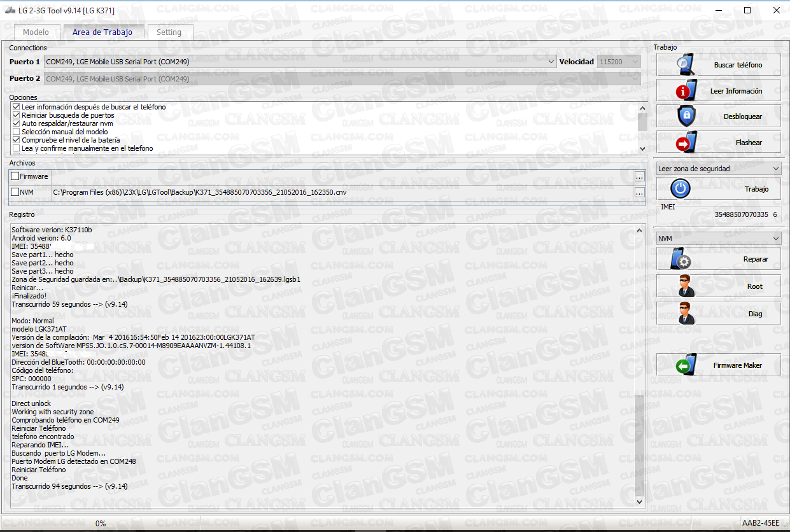Click log line 'Puerto Modem LG detectado en COM248'
Viewport: 790px width, 532px height.
click(x=74, y=461)
